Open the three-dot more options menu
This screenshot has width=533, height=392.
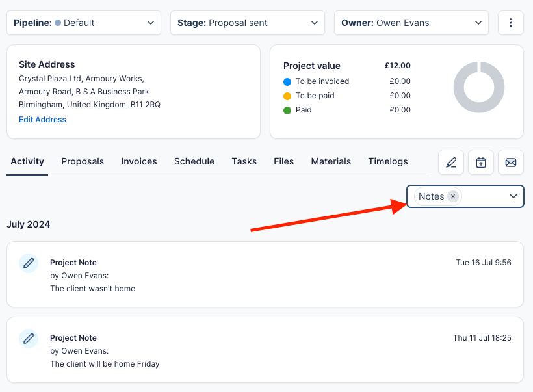[x=511, y=23]
